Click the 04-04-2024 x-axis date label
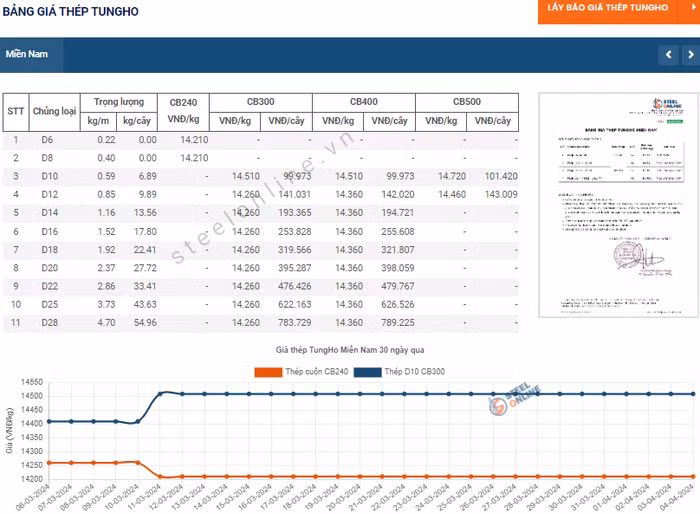Viewport: 700px width, 514px height. coord(677,497)
